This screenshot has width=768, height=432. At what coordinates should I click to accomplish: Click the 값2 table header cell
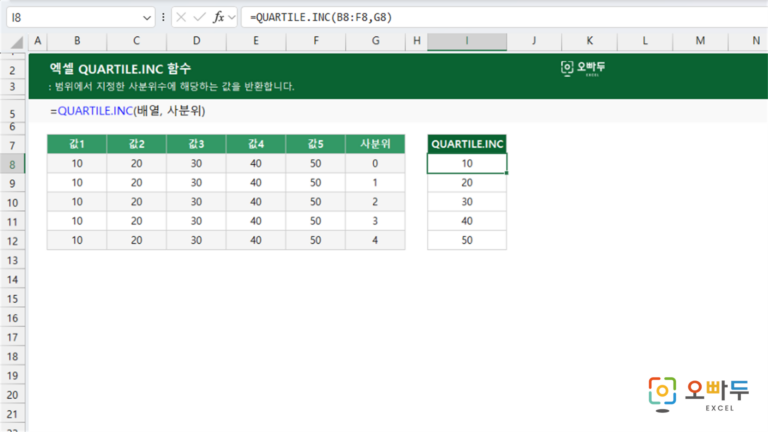coord(137,144)
